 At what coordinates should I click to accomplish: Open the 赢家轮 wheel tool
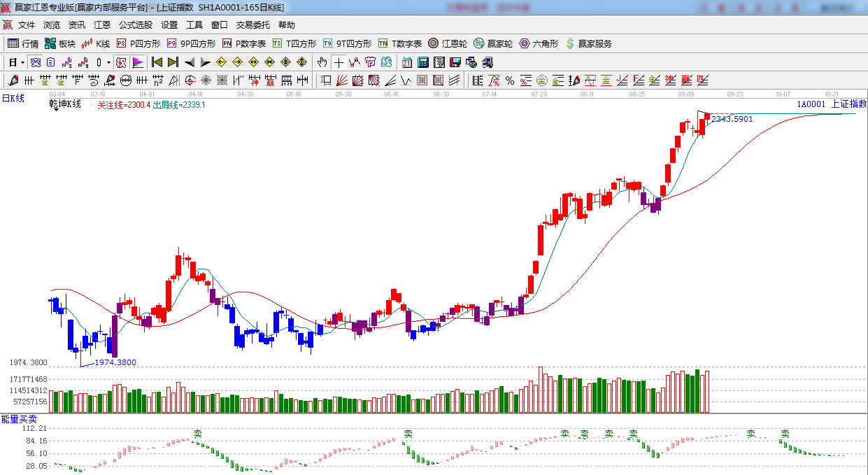tap(493, 43)
